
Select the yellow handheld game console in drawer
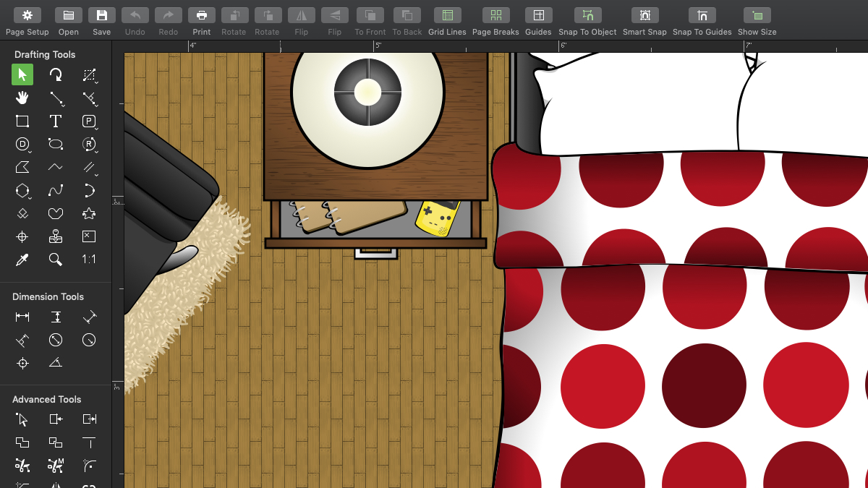[438, 218]
